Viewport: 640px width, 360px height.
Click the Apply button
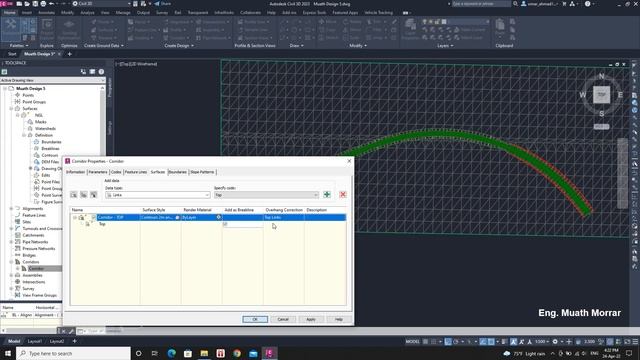click(x=311, y=319)
